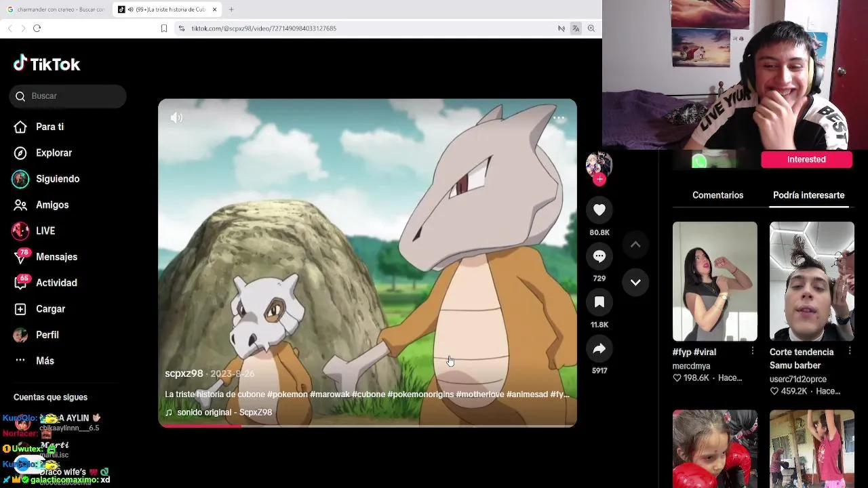Unmute the video volume icon
This screenshot has height=488, width=868.
coord(176,118)
